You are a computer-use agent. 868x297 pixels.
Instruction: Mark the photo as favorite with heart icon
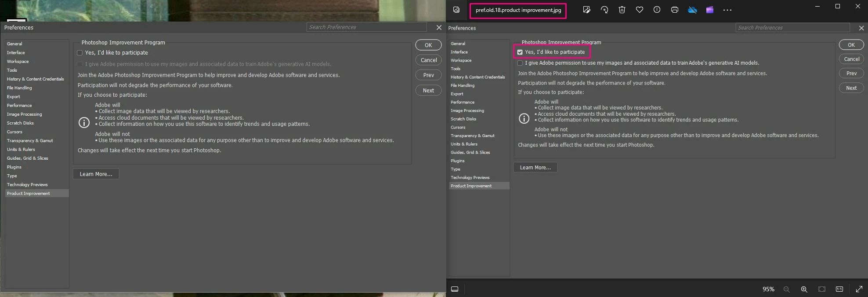(x=640, y=10)
